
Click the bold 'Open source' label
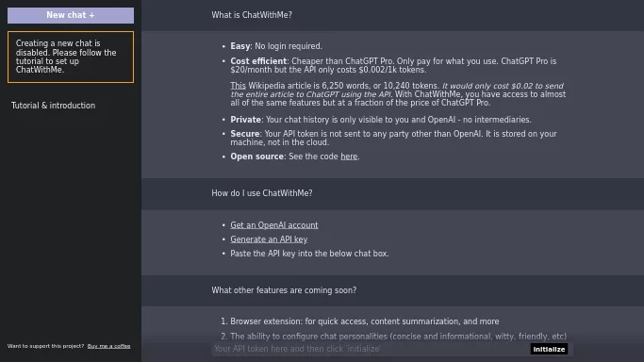pos(256,156)
